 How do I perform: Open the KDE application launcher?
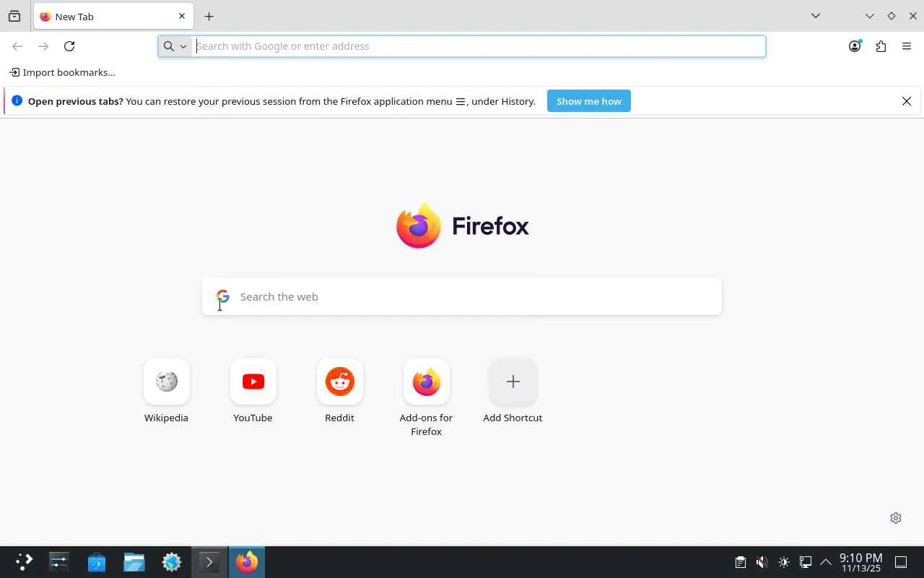[24, 562]
